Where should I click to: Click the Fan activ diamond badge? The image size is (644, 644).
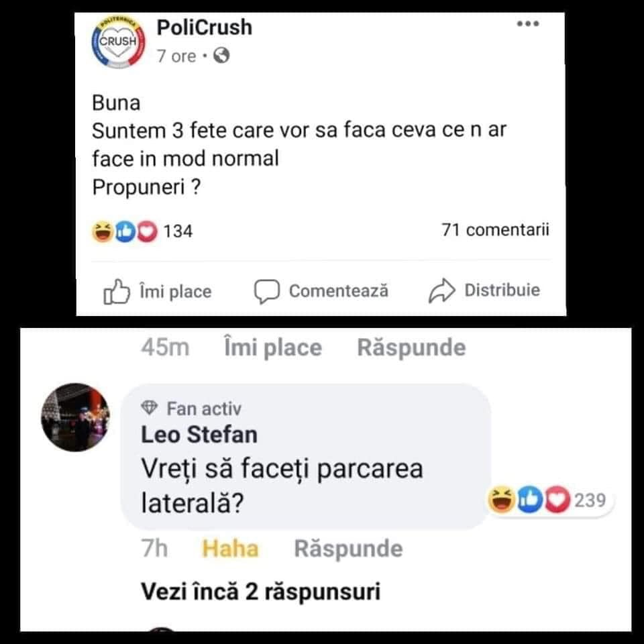(x=150, y=409)
